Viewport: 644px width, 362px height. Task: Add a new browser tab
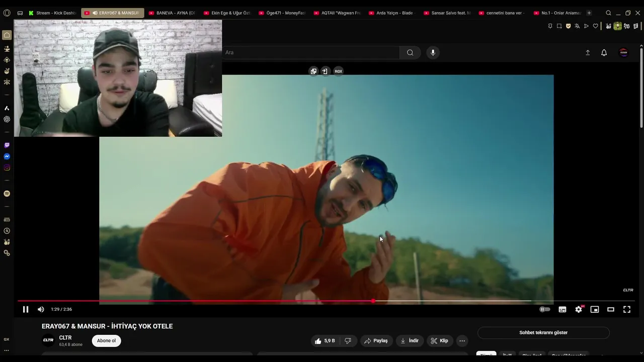(x=589, y=13)
